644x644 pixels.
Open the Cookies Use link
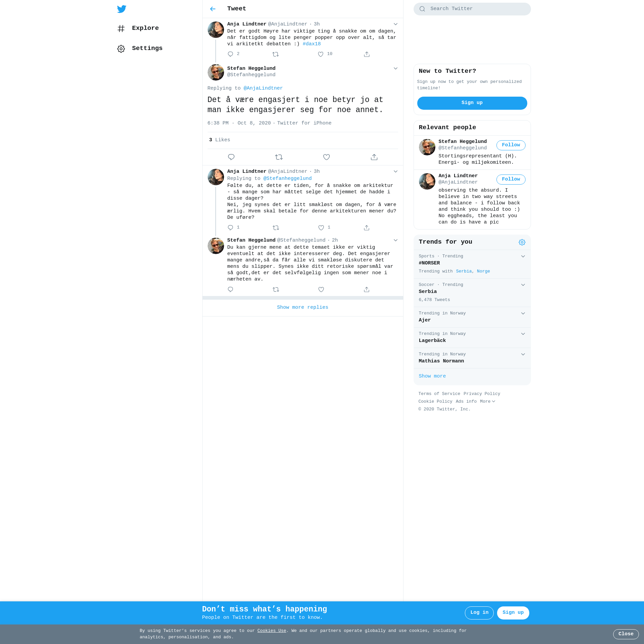272,631
